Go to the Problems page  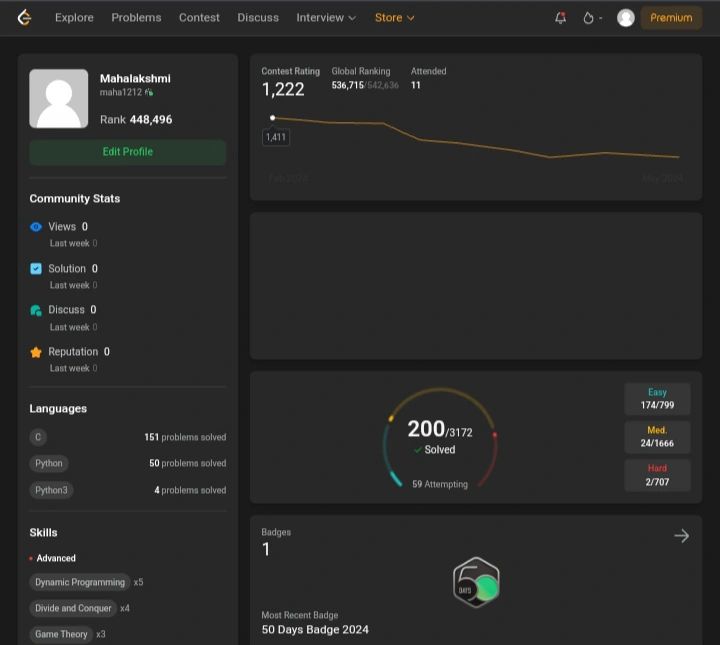(x=136, y=18)
